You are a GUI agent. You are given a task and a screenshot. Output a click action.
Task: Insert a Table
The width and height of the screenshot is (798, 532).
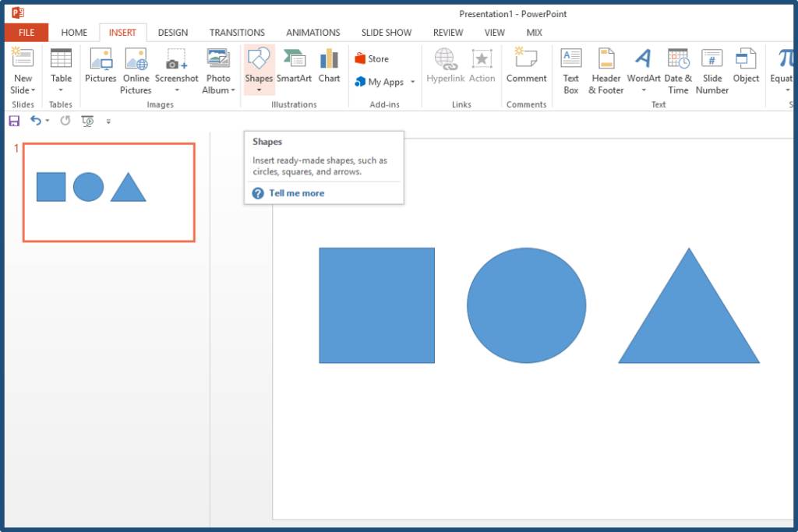60,70
